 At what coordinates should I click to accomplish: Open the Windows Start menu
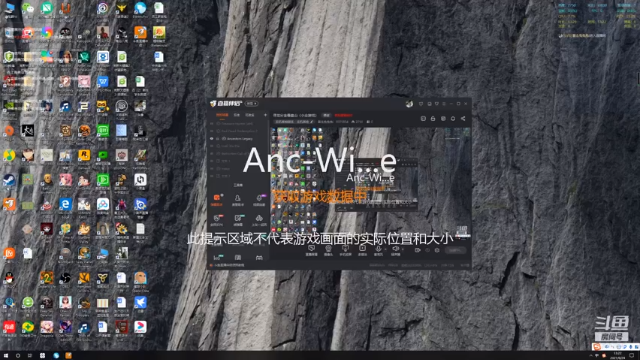pos(6,356)
